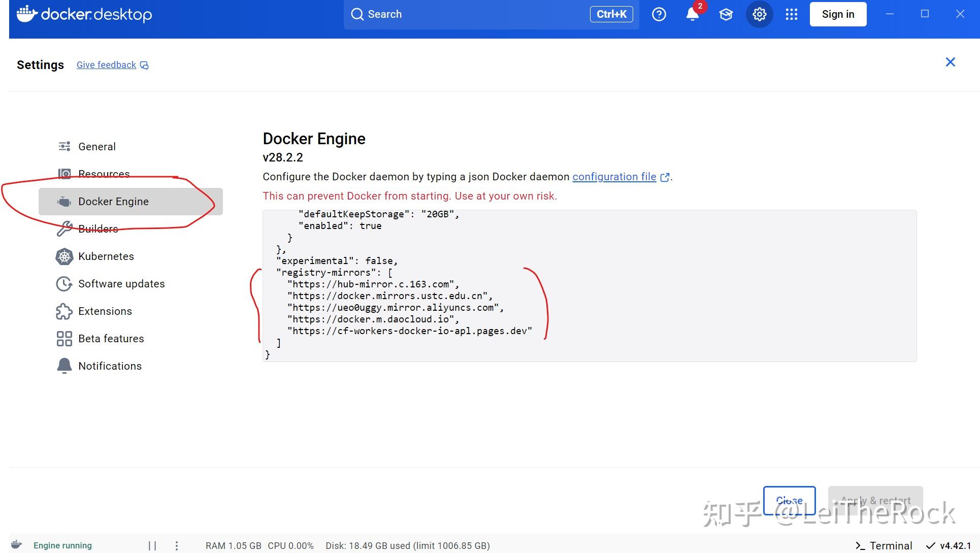The image size is (980, 553).
Task: Switch to the Resources settings section
Action: (x=104, y=174)
